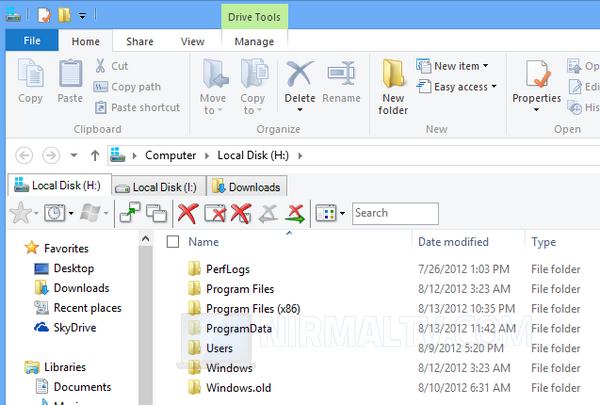
Task: Open SkyDrive in the navigation pane
Action: pyautogui.click(x=65, y=328)
